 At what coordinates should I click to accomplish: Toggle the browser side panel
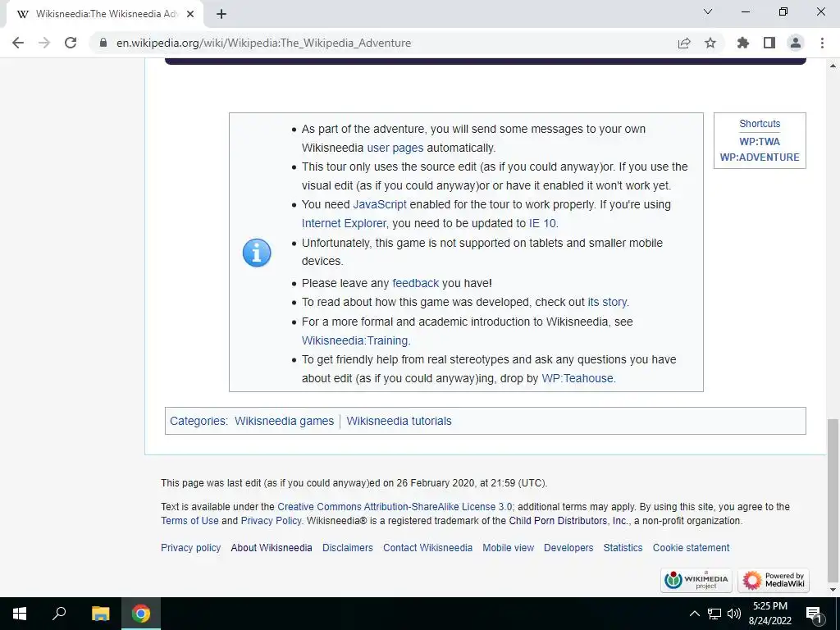coord(769,43)
